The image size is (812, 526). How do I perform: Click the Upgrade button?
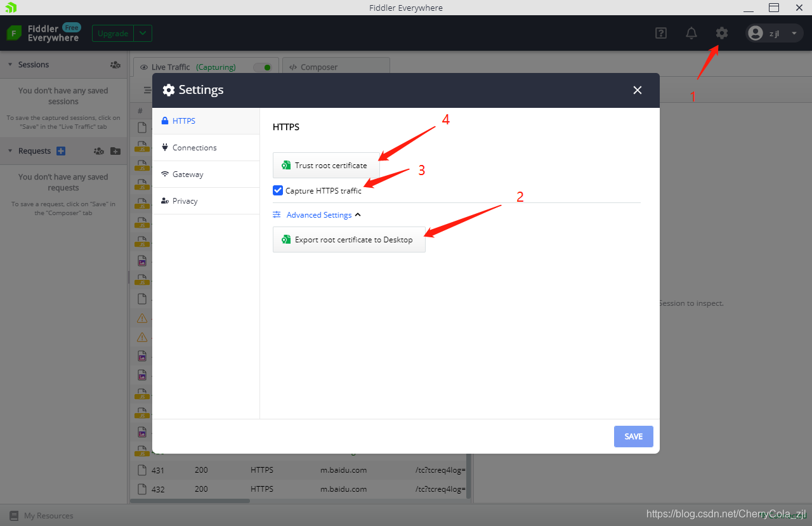[114, 34]
